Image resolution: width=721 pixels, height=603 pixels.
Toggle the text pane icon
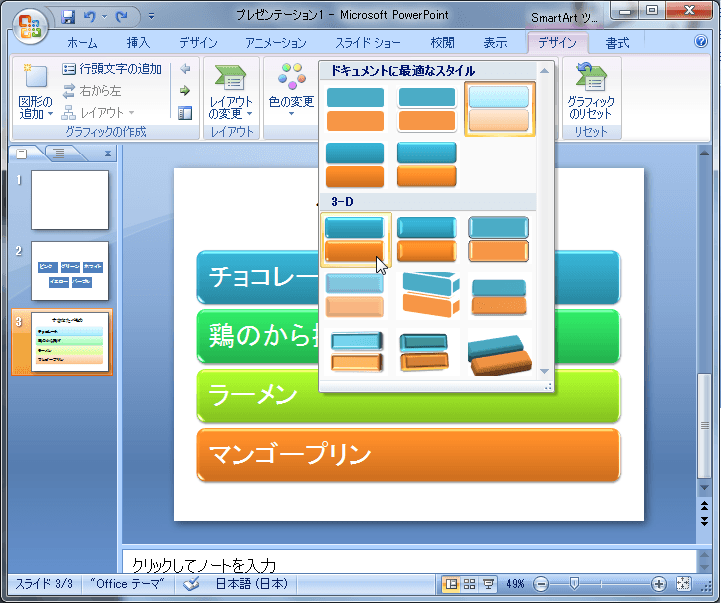(x=185, y=113)
